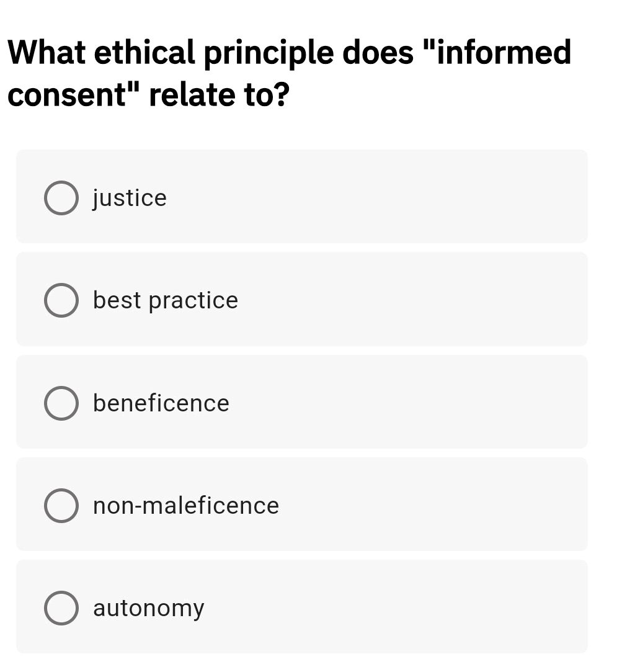Select the non-maleficence radio button

pos(61,505)
